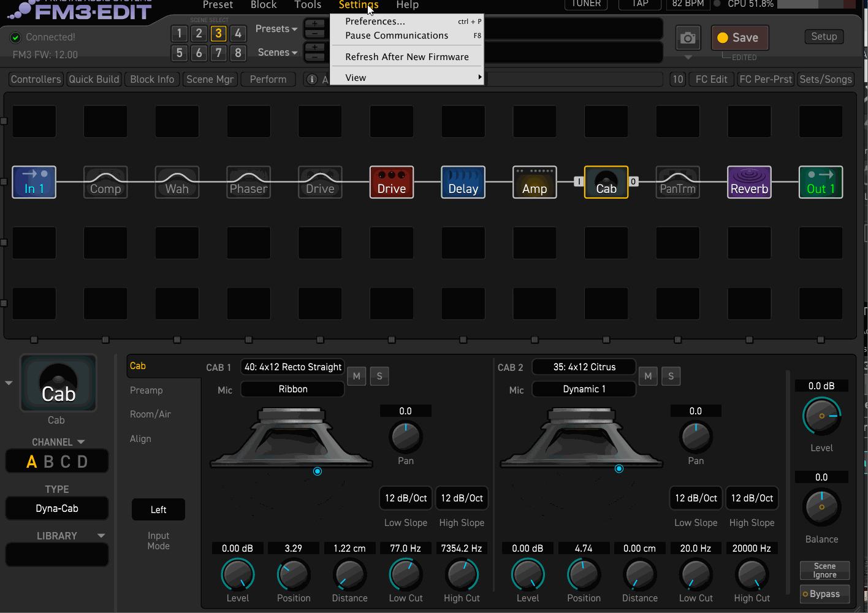Open Preferences from the Settings menu
868x613 pixels.
point(407,21)
